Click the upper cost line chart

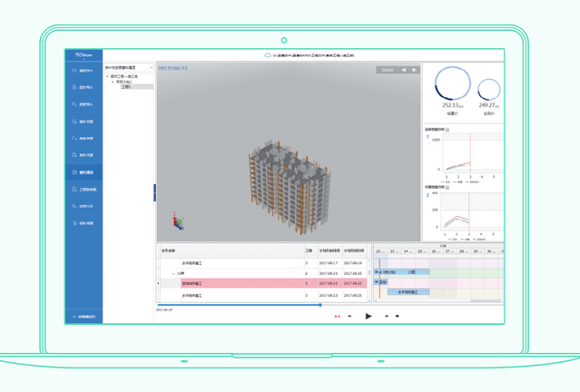(472, 154)
